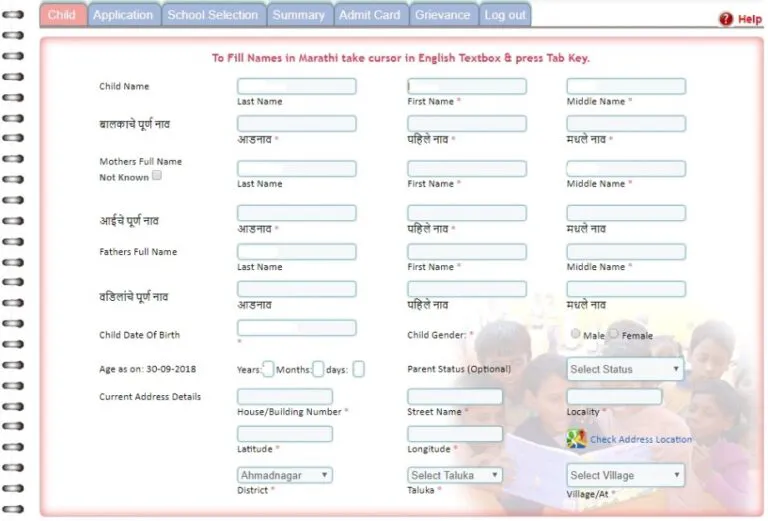768x521 pixels.
Task: Click father's Marathi आडनाव field
Action: [x=297, y=289]
